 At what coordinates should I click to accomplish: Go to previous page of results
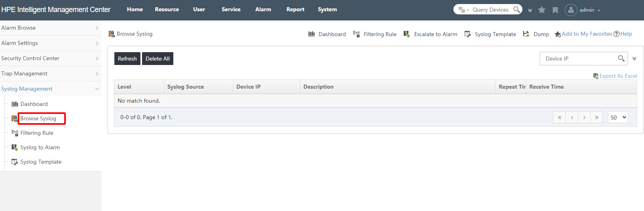[x=572, y=118]
